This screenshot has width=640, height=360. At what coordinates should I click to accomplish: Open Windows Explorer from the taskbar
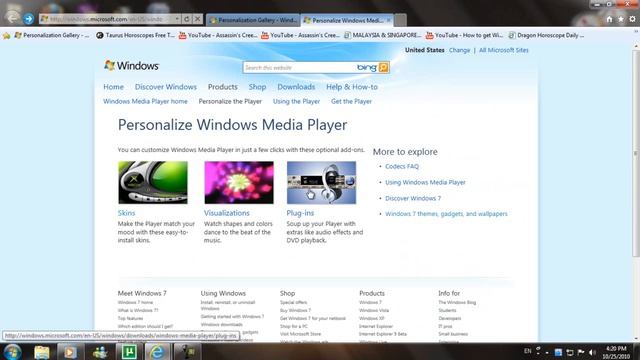point(41,352)
